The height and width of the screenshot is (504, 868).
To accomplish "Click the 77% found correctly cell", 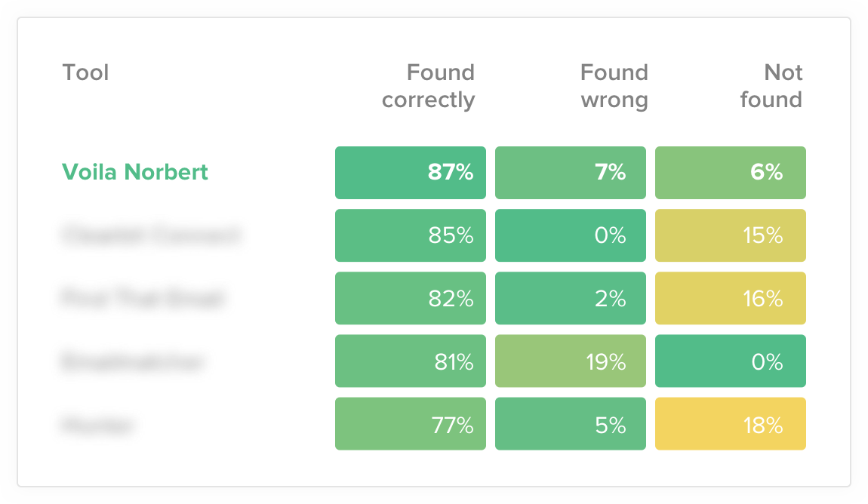I will coord(411,424).
